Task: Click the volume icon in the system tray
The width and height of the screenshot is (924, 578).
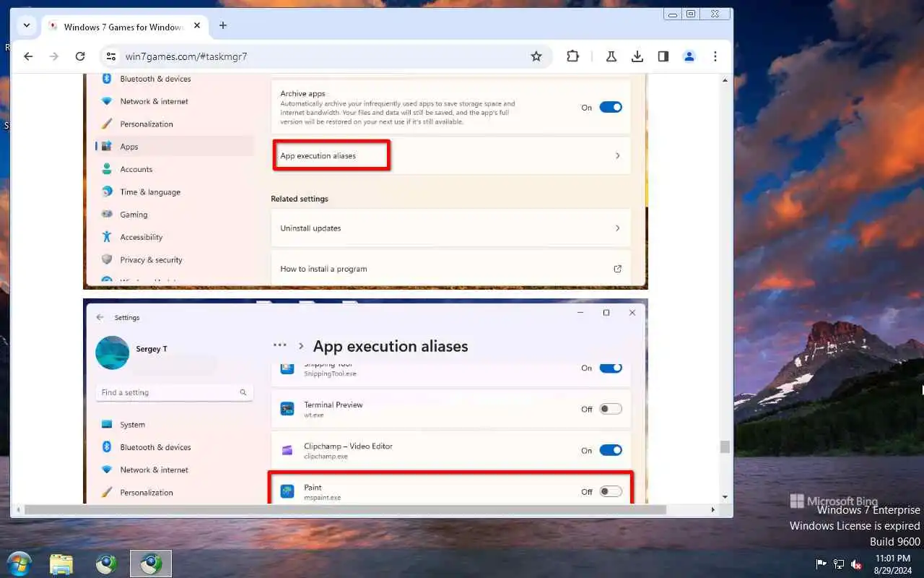Action: click(x=856, y=564)
